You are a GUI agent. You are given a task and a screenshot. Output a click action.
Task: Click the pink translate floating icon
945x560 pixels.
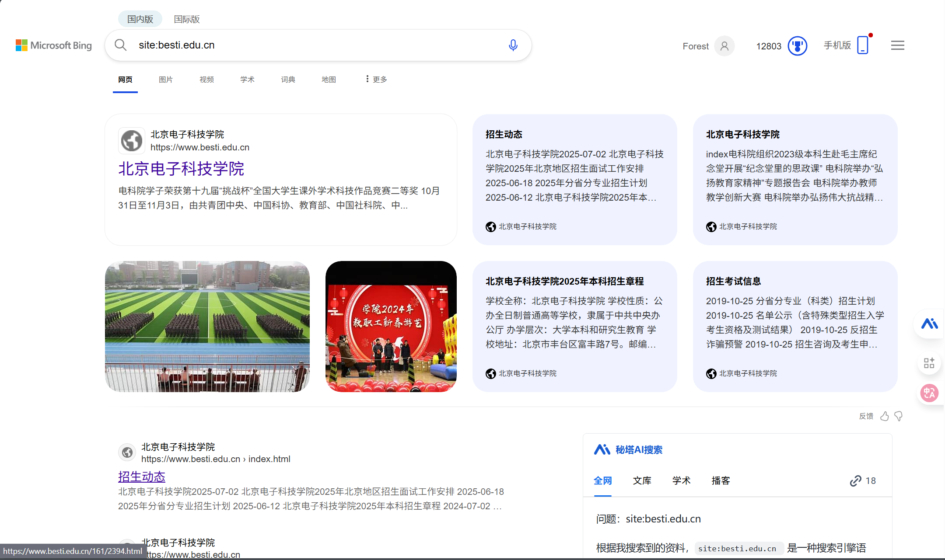(x=929, y=393)
